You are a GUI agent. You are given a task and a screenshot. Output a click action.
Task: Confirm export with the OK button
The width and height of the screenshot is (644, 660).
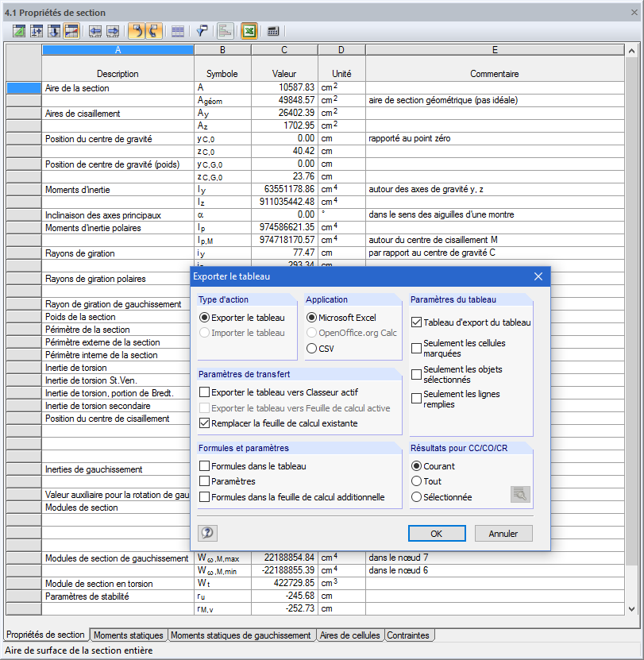point(438,534)
